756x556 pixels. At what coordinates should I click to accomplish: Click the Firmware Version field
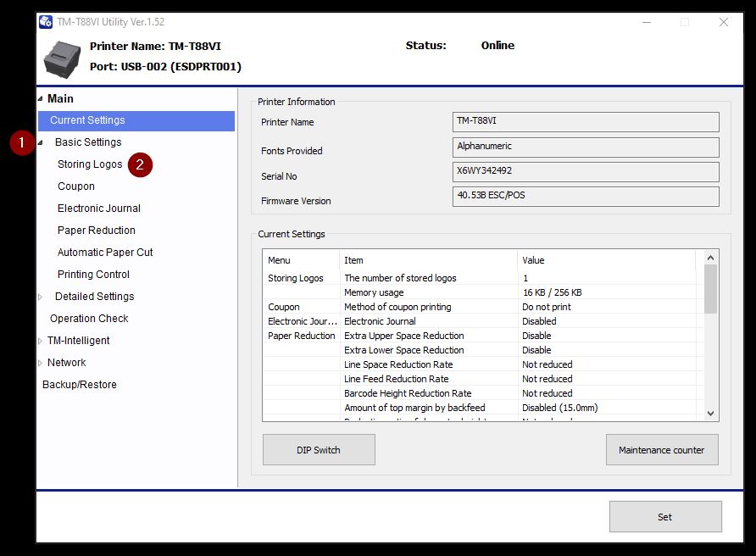click(x=586, y=197)
